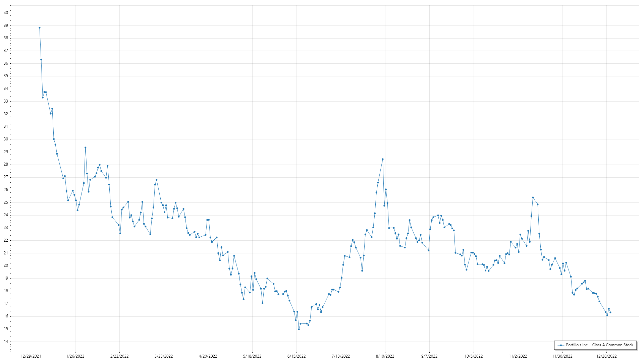Viewport: 644px width, 362px height.
Task: Click the November peak data point near 25.4
Action: (x=533, y=197)
